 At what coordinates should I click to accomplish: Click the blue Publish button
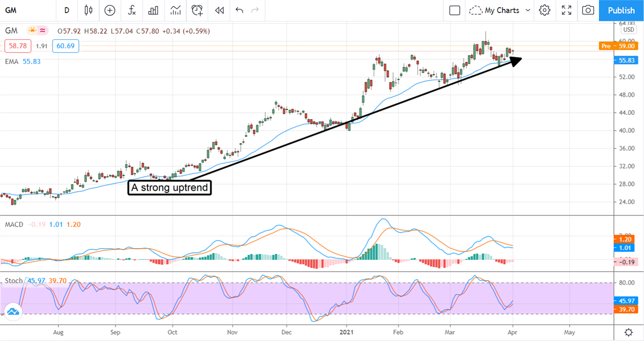click(x=621, y=10)
